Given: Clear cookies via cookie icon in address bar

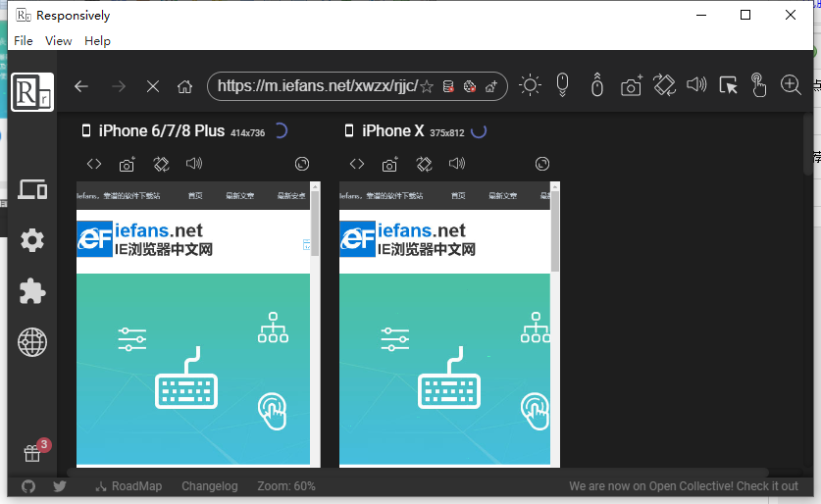Looking at the screenshot, I should [x=470, y=86].
